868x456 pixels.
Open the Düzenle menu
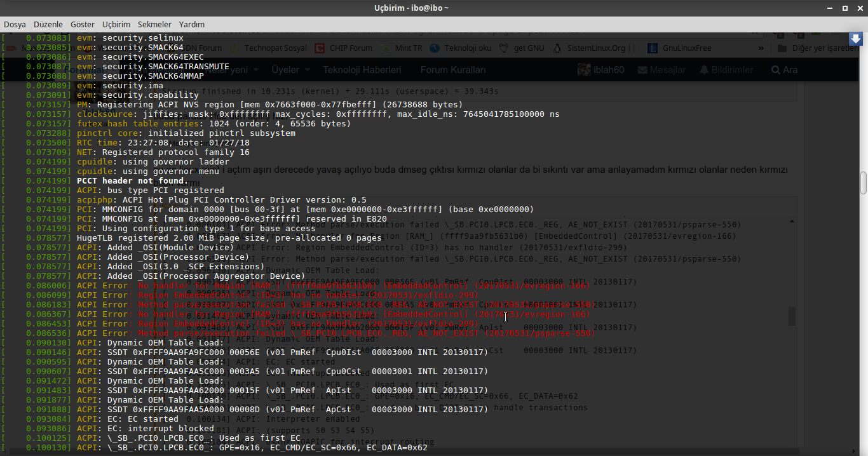pos(48,24)
